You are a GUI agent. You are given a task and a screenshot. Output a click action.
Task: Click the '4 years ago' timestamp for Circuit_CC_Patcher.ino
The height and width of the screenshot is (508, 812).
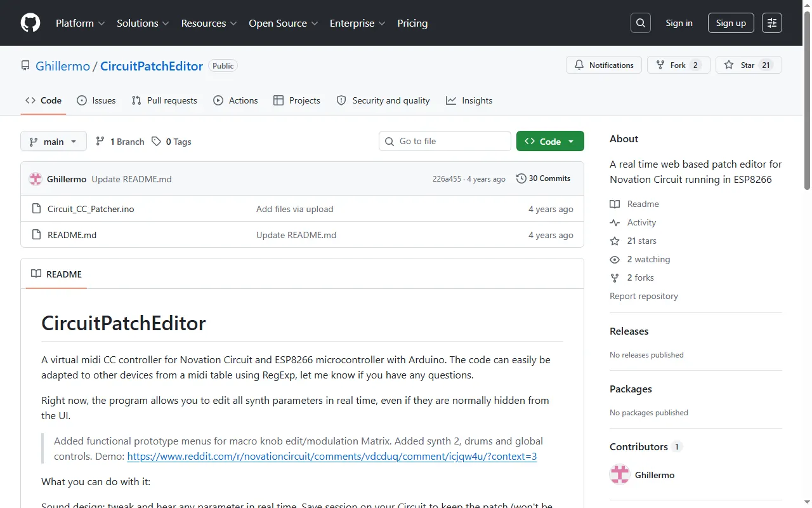click(551, 209)
